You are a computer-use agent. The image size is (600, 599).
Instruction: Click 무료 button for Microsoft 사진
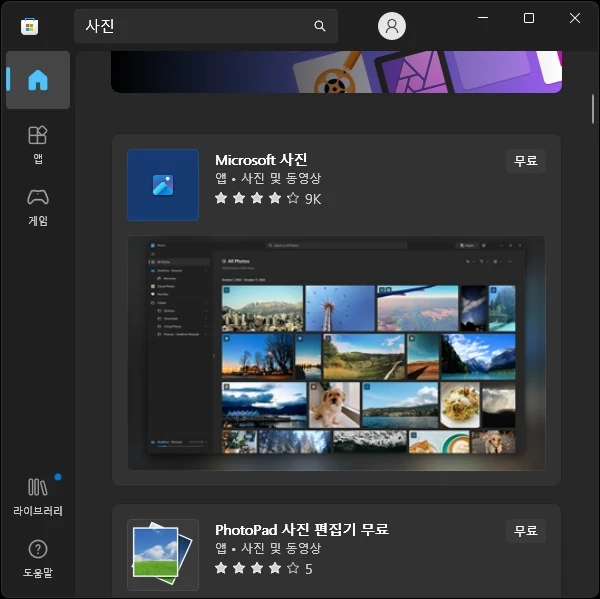tap(526, 160)
